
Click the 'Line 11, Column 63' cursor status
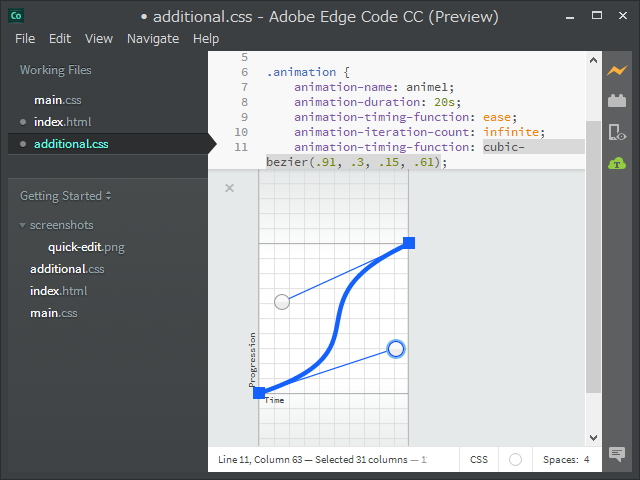click(x=260, y=460)
